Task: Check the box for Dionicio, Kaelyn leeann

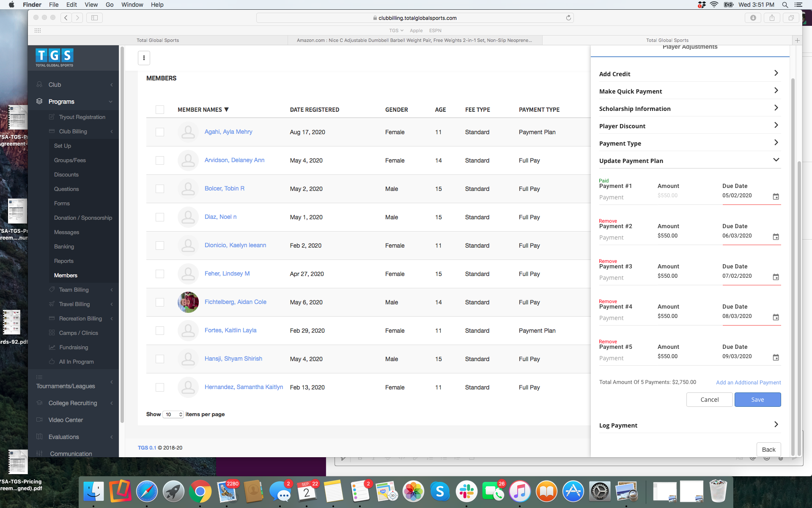Action: pyautogui.click(x=160, y=246)
